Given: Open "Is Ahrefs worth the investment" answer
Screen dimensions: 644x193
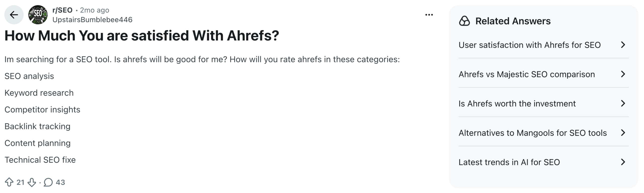Looking at the screenshot, I should click(517, 103).
